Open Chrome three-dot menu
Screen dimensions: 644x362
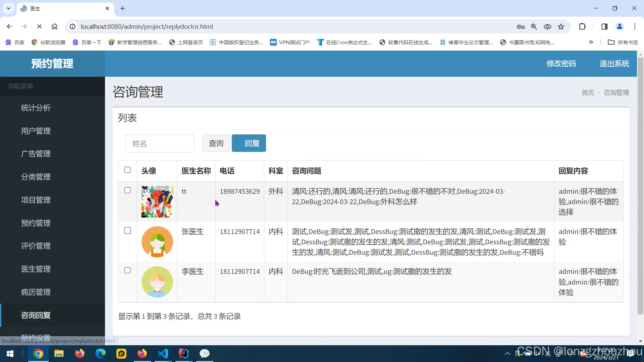pos(635,26)
